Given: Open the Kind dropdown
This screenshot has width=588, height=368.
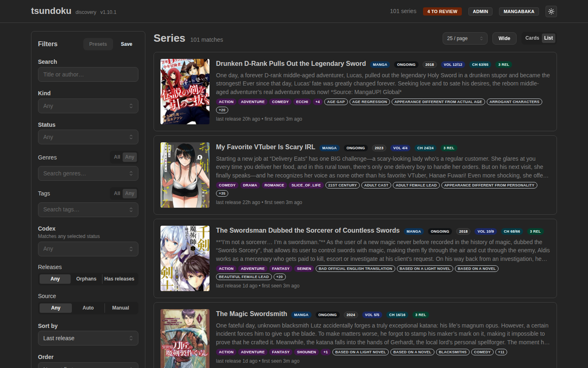Looking at the screenshot, I should (88, 106).
